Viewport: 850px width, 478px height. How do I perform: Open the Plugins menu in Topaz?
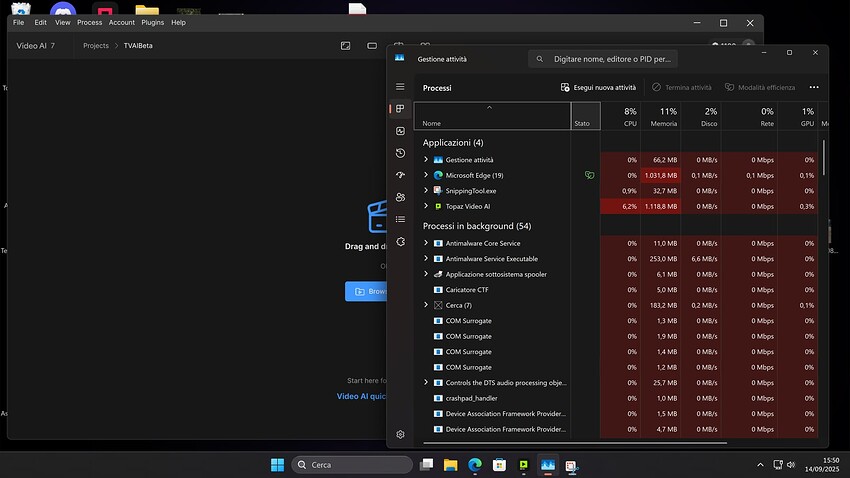click(152, 22)
